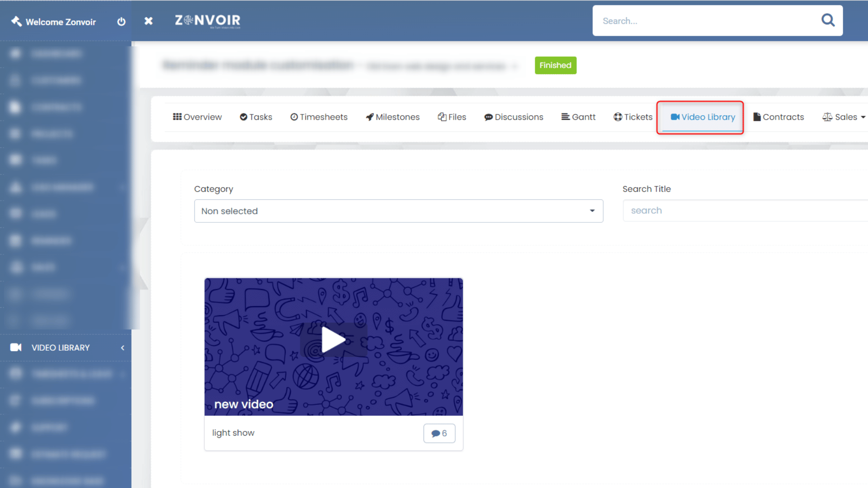
Task: Click the Search Title input field
Action: pos(745,211)
